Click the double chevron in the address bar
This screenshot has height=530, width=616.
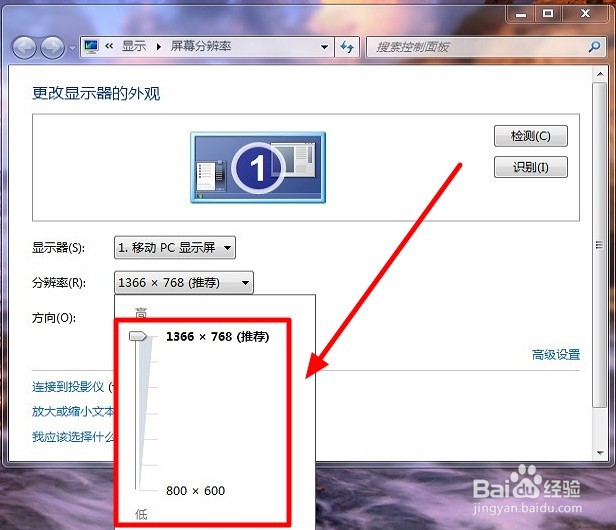point(109,46)
